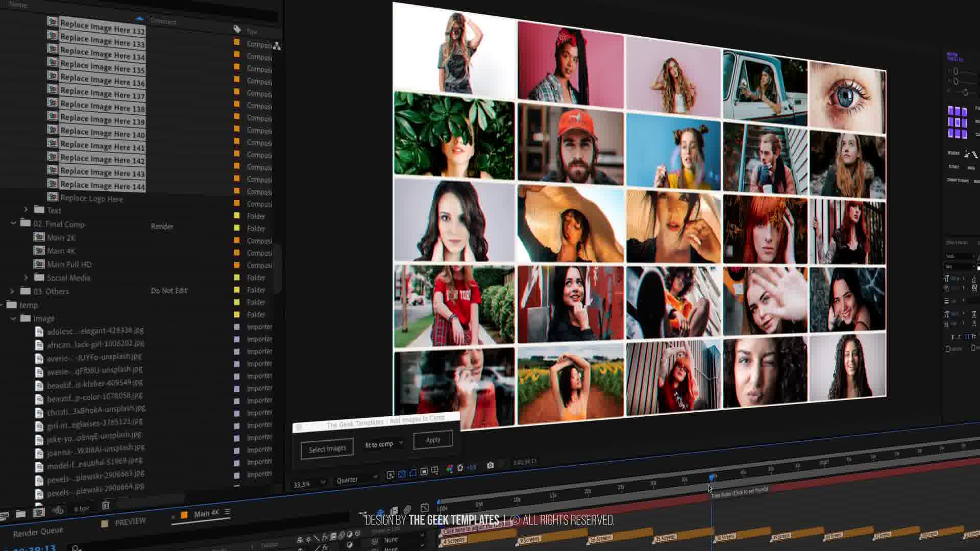The width and height of the screenshot is (980, 551).
Task: Select the Main Full HD composition
Action: [69, 264]
